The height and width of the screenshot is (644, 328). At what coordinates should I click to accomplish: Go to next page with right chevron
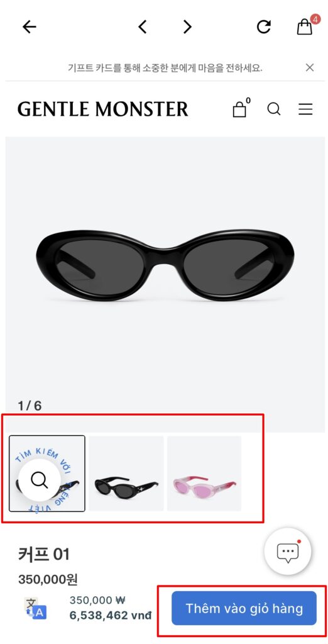click(x=187, y=27)
